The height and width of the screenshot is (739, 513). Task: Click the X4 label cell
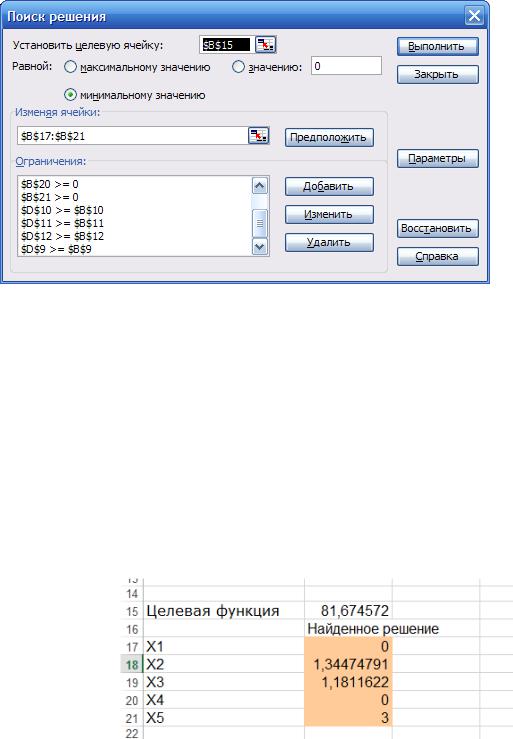[223, 700]
